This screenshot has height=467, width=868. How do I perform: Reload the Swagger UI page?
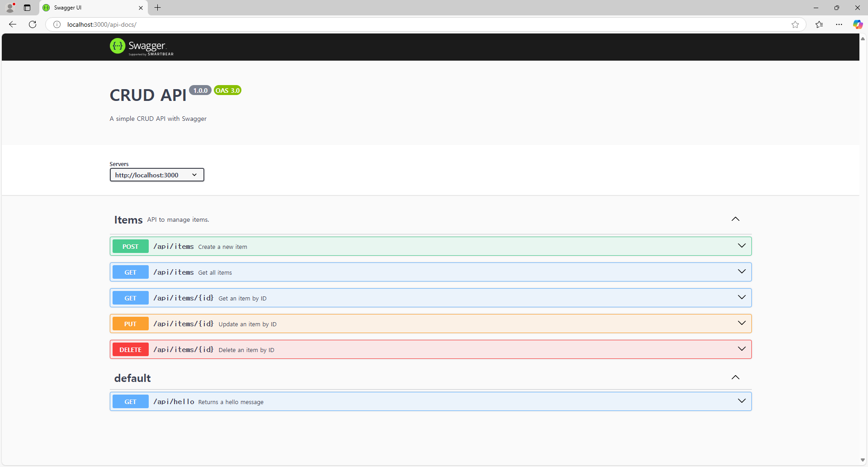pyautogui.click(x=33, y=24)
